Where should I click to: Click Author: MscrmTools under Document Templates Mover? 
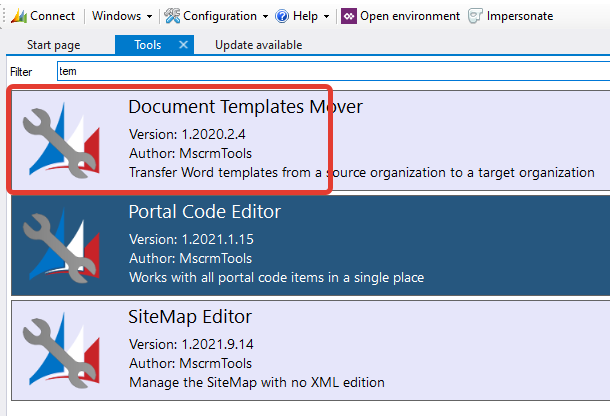(191, 153)
